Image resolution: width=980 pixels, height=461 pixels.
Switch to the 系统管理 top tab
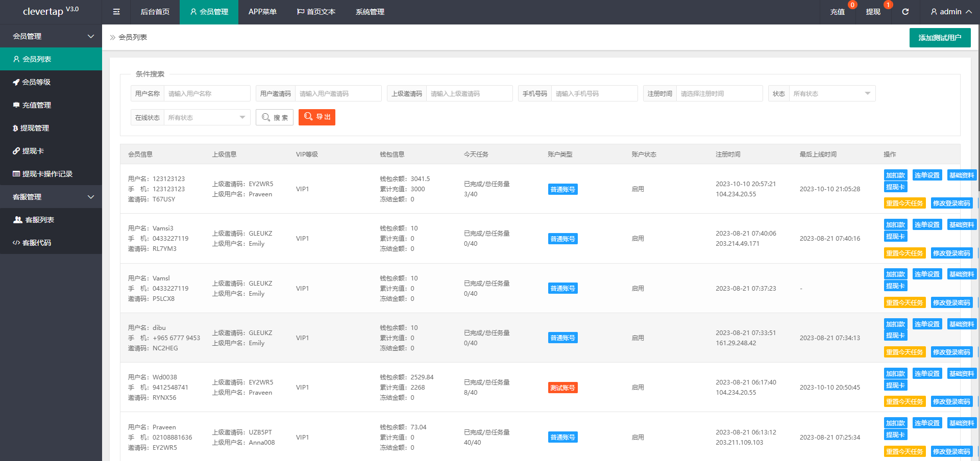(x=370, y=12)
